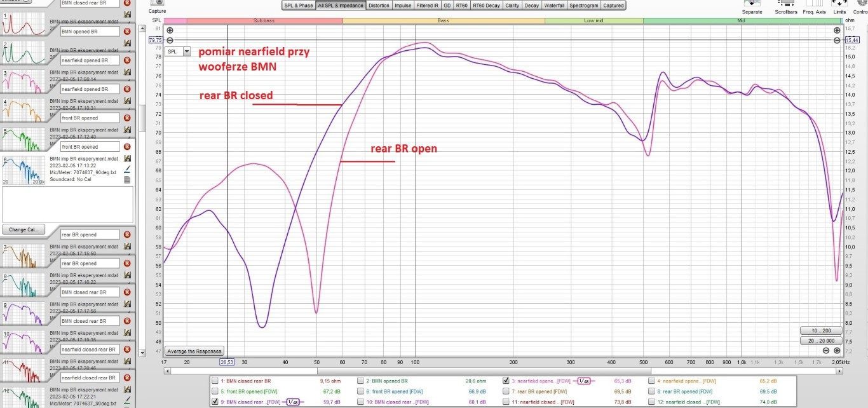Uncheck trace 9 BMN closed rear FDW
The height and width of the screenshot is (408, 868).
click(215, 402)
